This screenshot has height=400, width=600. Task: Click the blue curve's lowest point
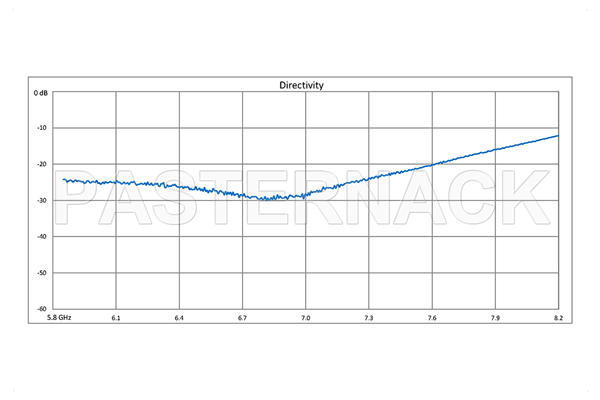pyautogui.click(x=272, y=199)
